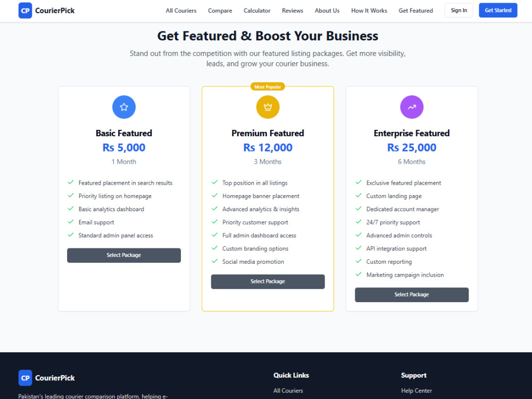Click the Sign In button
Viewport: 532px width, 399px height.
click(x=459, y=11)
